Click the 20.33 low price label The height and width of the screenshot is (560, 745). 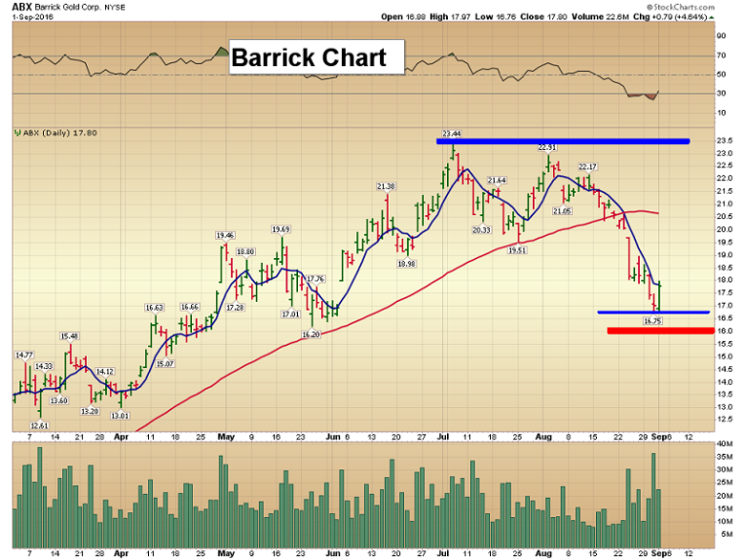click(x=481, y=230)
